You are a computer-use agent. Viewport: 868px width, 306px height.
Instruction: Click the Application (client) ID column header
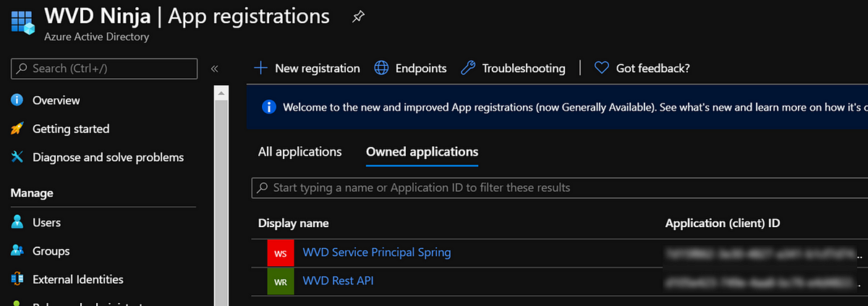tap(723, 223)
